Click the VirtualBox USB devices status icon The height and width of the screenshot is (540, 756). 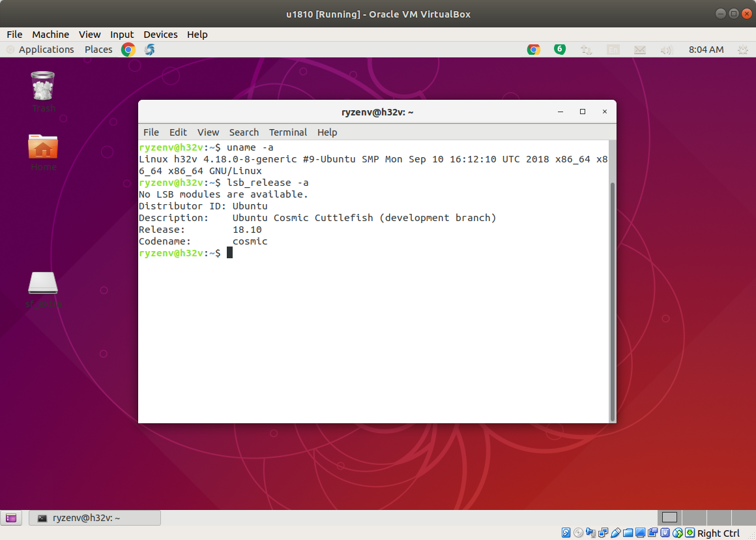616,533
